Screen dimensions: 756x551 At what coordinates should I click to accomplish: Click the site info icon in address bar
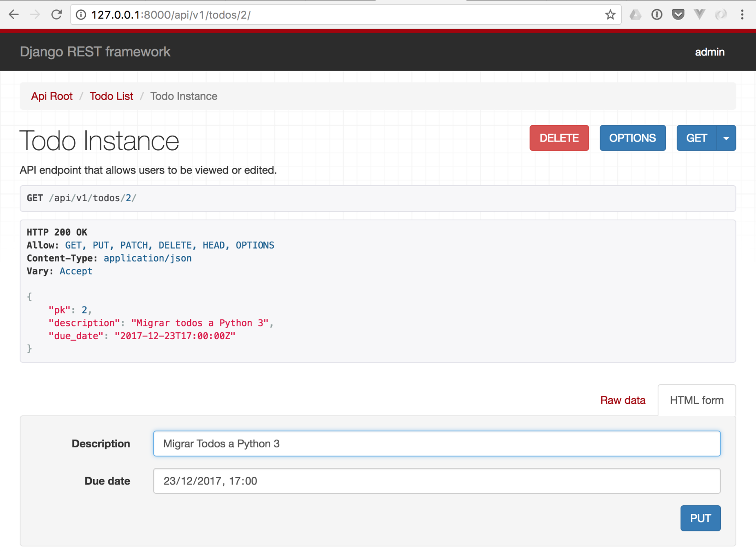[x=81, y=15]
